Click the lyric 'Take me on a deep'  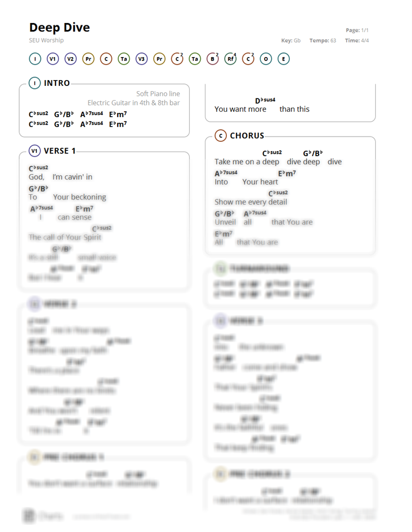click(x=246, y=162)
